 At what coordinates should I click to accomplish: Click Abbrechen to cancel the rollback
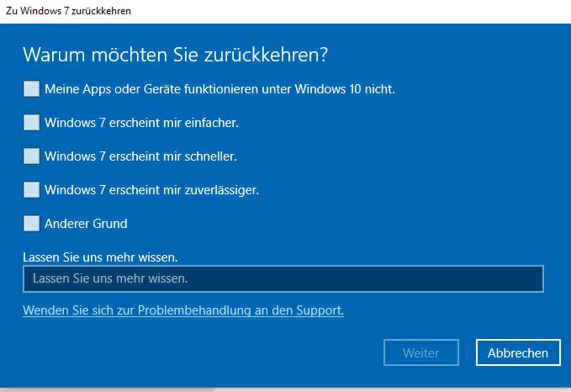pyautogui.click(x=518, y=353)
